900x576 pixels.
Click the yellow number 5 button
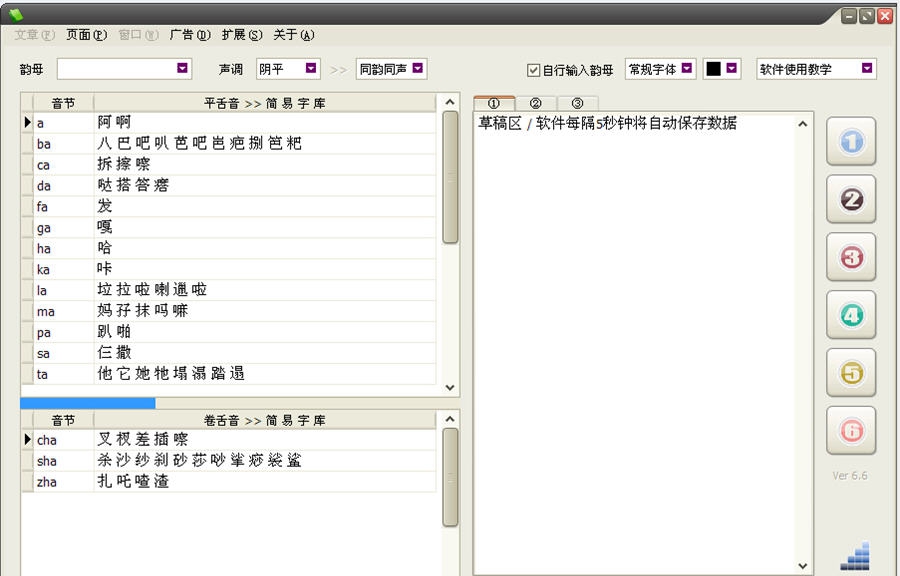[x=850, y=373]
